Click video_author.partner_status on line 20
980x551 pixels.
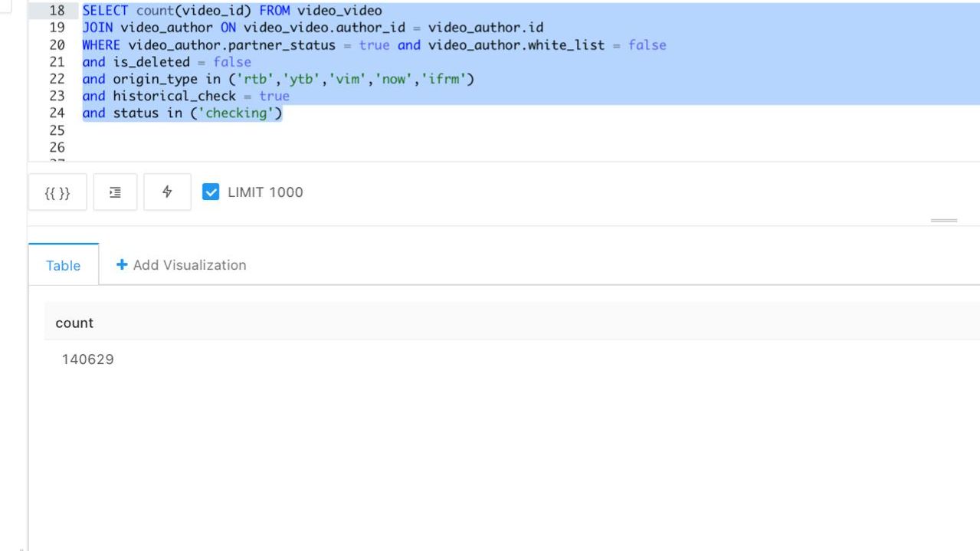pos(232,45)
